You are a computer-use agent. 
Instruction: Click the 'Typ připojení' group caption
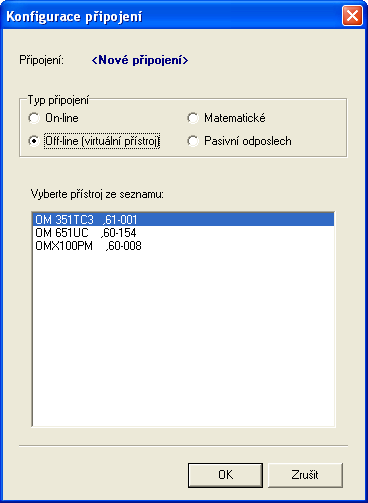58,100
